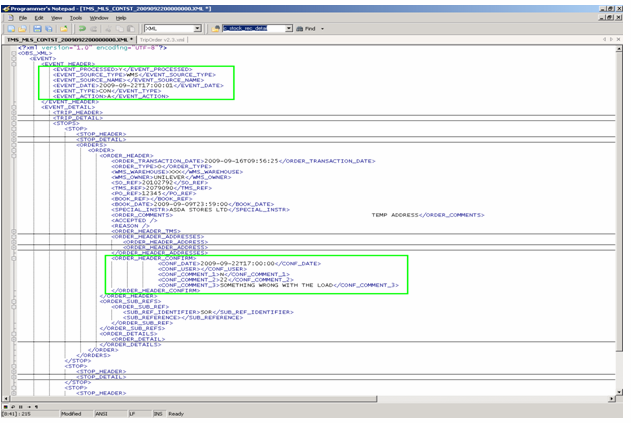
Task: Click the greyed Redo arrow icon
Action: click(93, 29)
